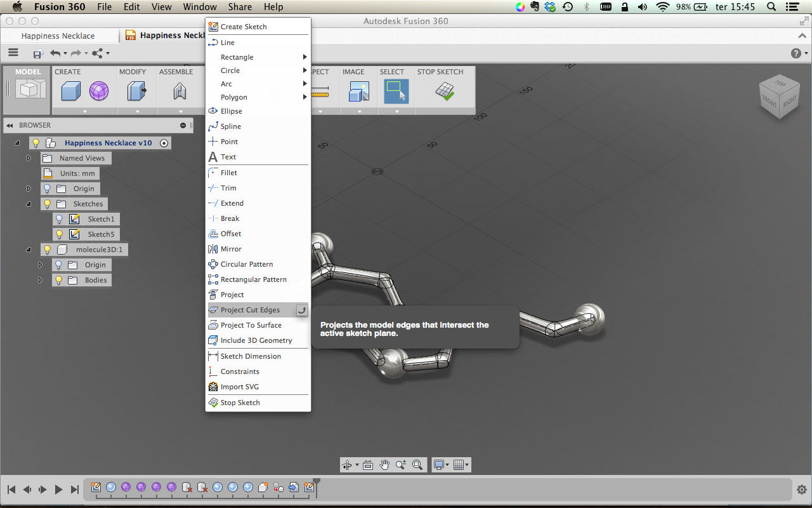Select the two-gray-cylinders feature in timeline
Image resolution: width=812 pixels, height=508 pixels.
[x=278, y=487]
